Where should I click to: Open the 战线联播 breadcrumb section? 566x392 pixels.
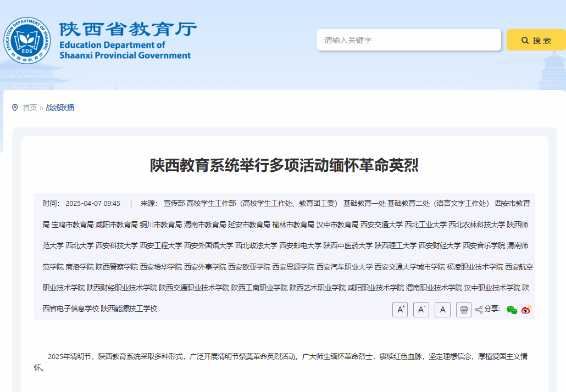pyautogui.click(x=60, y=108)
